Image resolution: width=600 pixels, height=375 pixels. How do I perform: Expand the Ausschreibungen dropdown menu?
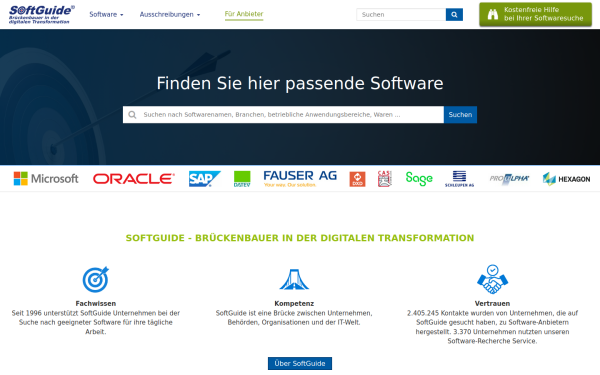pos(170,15)
